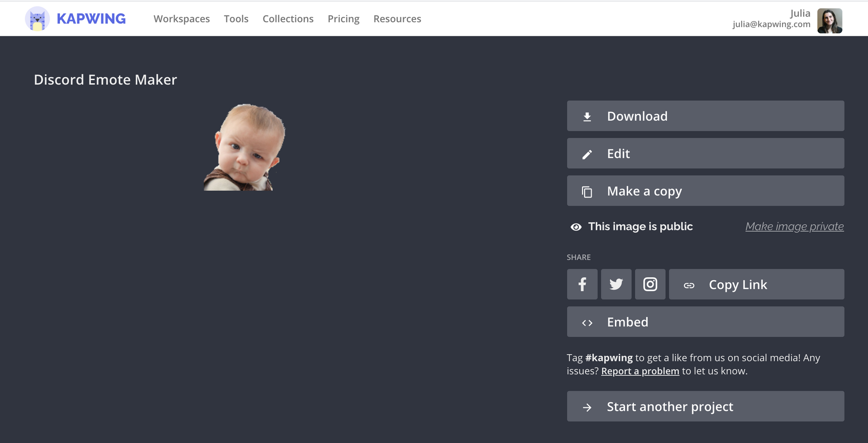Click the pencil Edit icon

[587, 154]
